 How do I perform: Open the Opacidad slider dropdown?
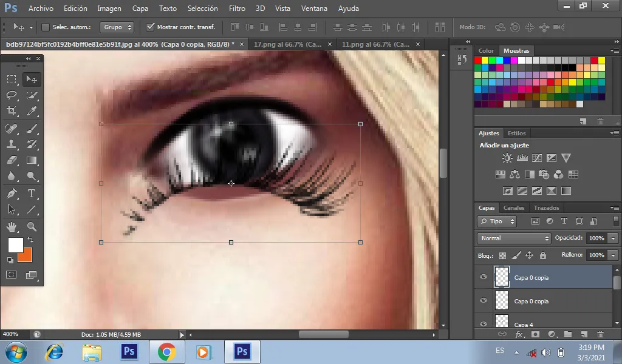(x=613, y=238)
